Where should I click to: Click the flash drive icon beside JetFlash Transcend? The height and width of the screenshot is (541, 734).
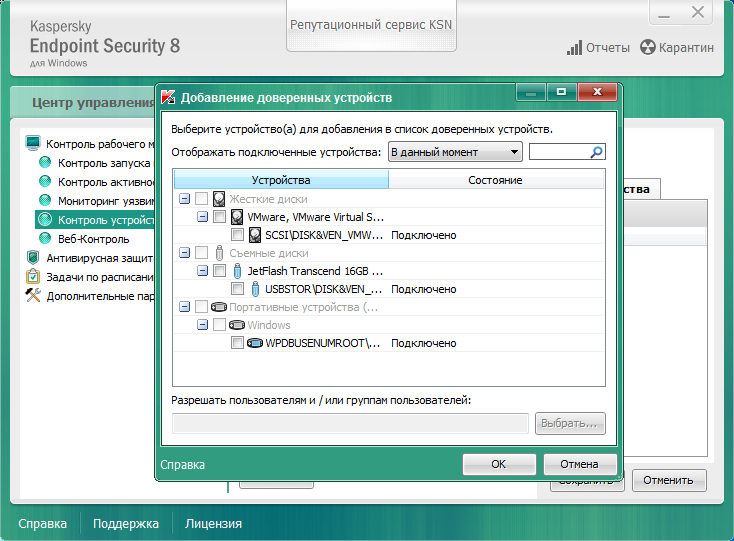(237, 271)
